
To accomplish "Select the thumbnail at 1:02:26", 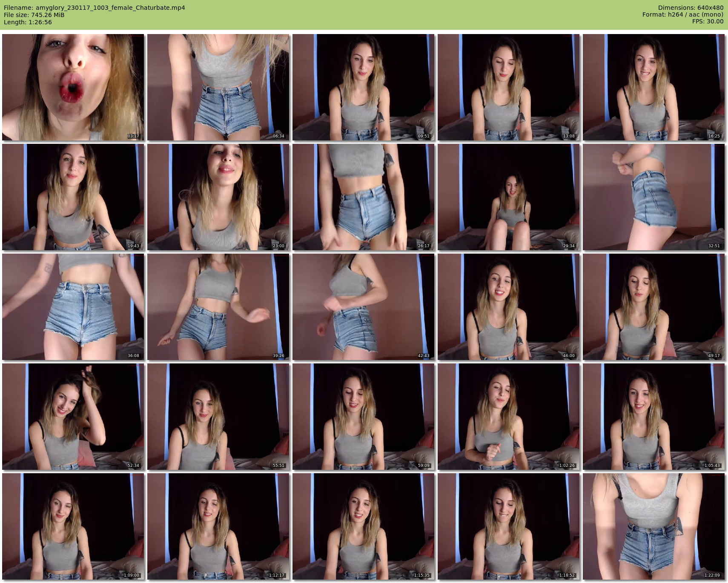I will tap(508, 417).
